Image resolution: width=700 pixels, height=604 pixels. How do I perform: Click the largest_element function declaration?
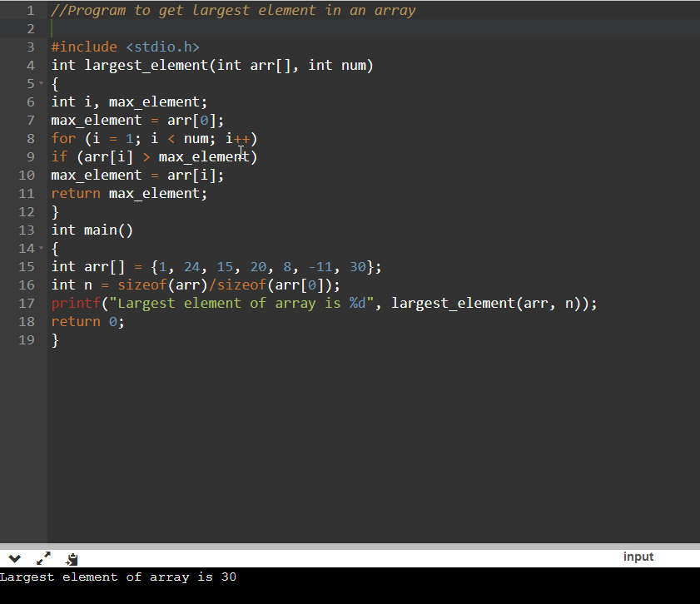click(x=212, y=65)
